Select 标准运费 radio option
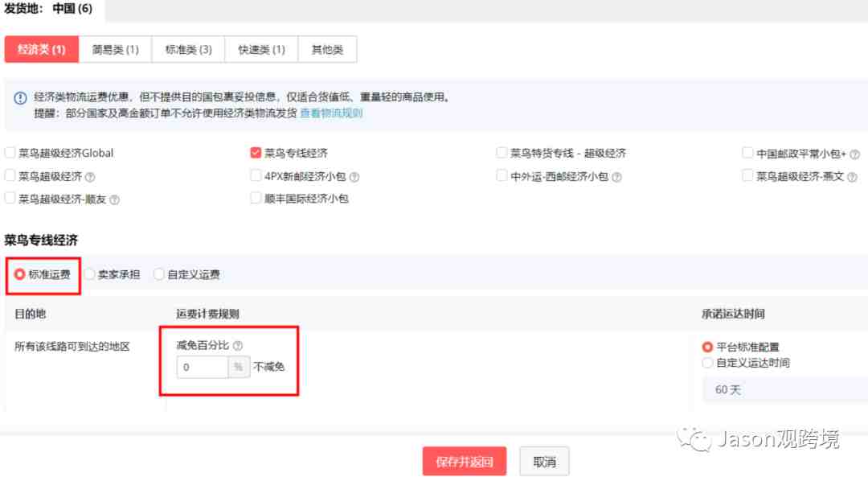The height and width of the screenshot is (477, 868). tap(20, 274)
